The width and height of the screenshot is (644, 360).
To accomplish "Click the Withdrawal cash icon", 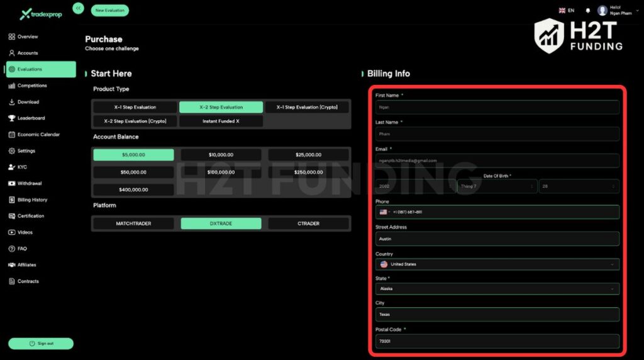I will coord(11,183).
